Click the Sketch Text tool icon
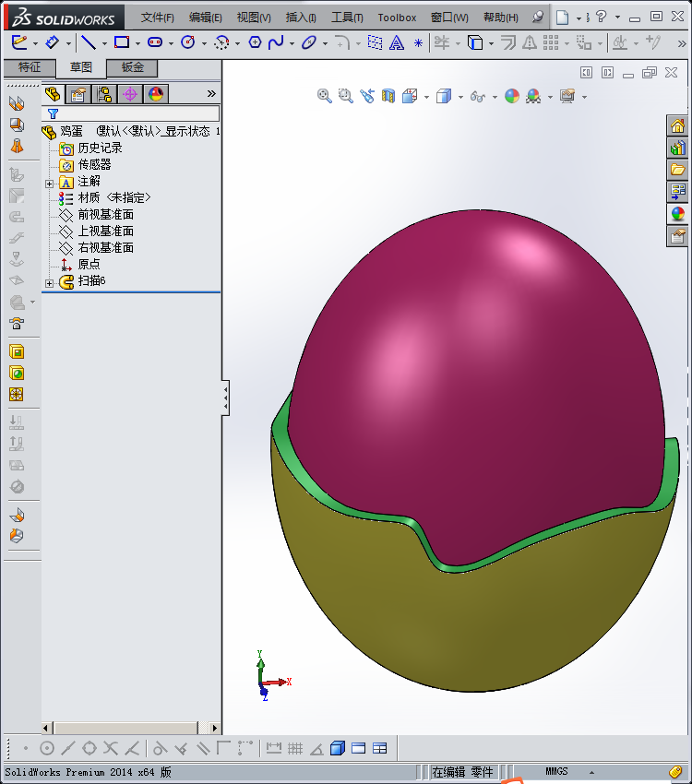The image size is (692, 784). (397, 43)
